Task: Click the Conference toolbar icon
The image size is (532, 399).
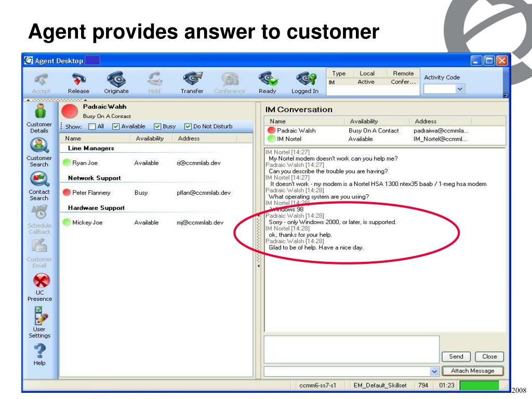Action: (230, 79)
